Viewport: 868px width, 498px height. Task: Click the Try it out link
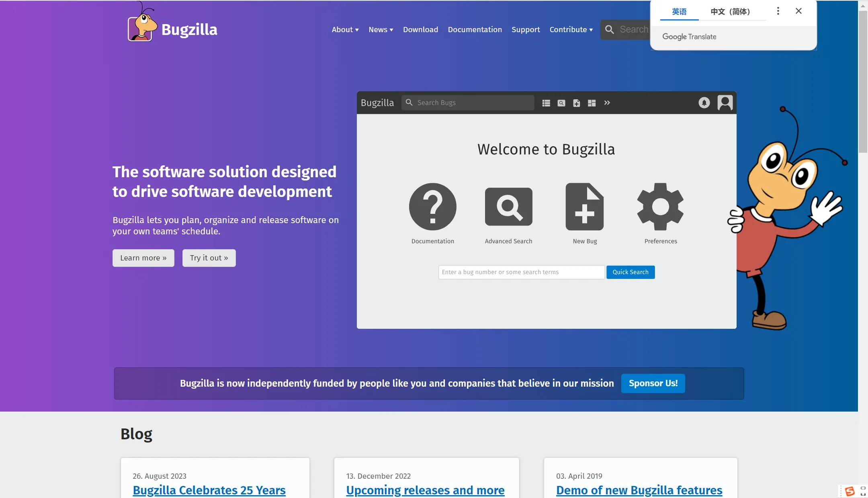click(x=209, y=258)
